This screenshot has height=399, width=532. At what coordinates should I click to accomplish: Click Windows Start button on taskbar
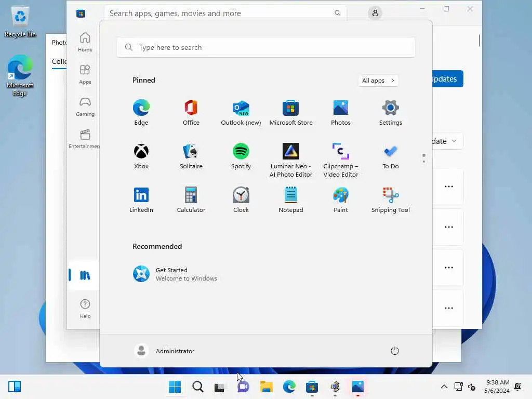tap(175, 387)
